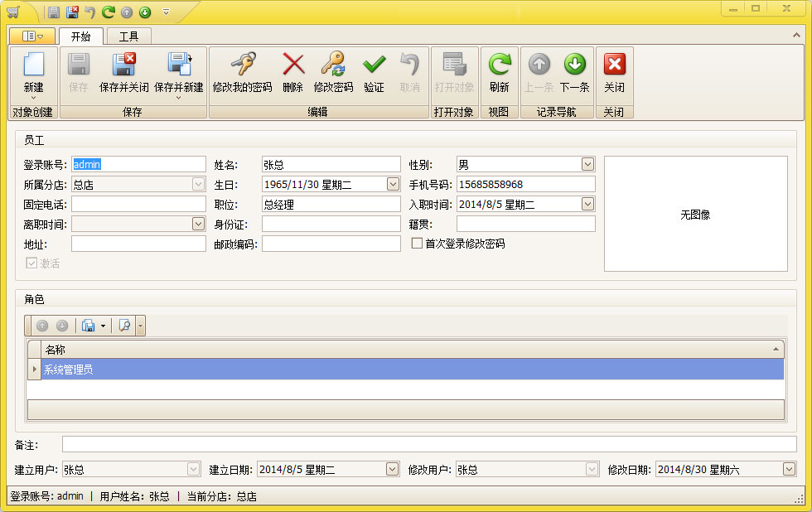Screen dimensions: 812x512
Task: Click quick access next record icon
Action: [145, 12]
